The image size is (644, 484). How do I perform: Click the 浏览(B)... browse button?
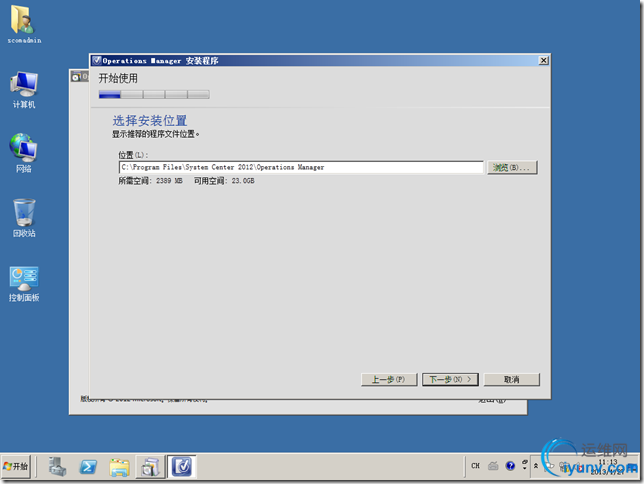[512, 167]
